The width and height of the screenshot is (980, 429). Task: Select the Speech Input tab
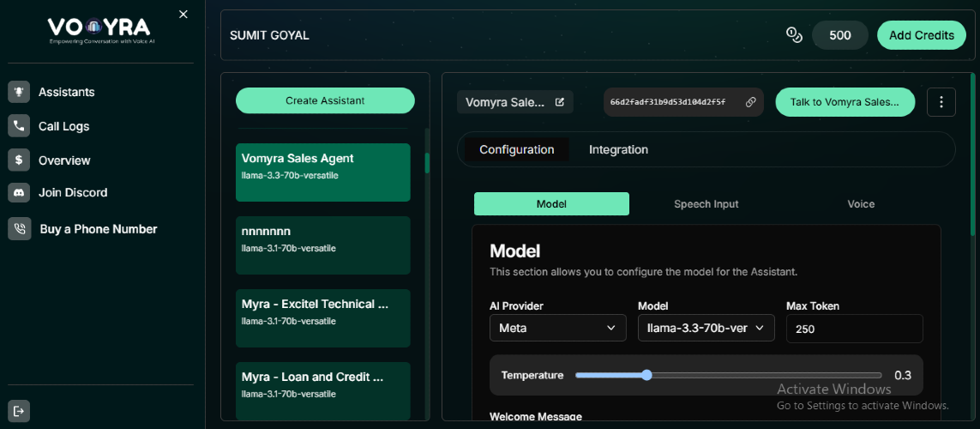706,204
